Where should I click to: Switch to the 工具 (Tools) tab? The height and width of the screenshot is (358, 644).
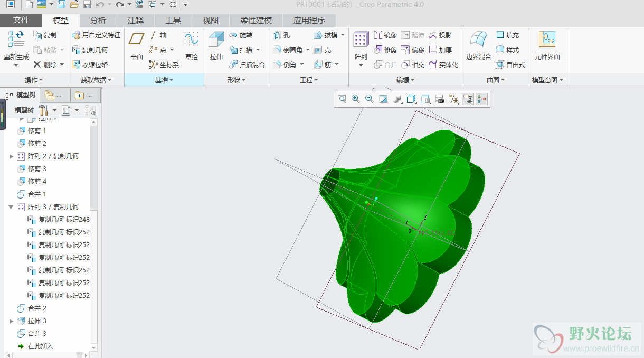coord(173,21)
